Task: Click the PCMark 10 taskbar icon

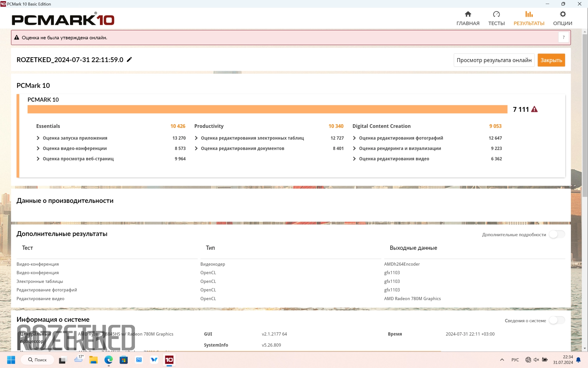Action: point(169,360)
